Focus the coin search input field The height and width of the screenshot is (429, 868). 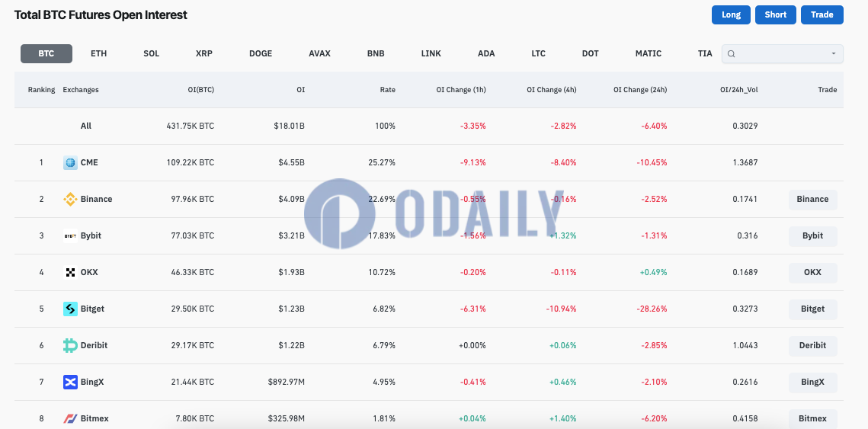click(782, 53)
